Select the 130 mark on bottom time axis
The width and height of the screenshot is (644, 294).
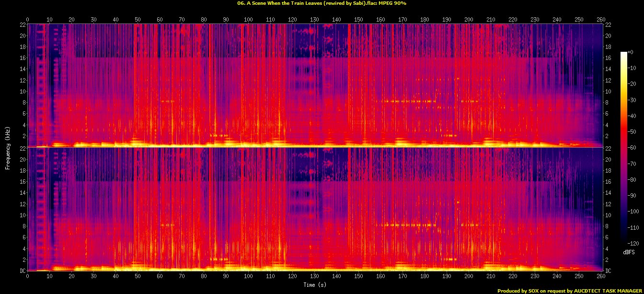314,276
